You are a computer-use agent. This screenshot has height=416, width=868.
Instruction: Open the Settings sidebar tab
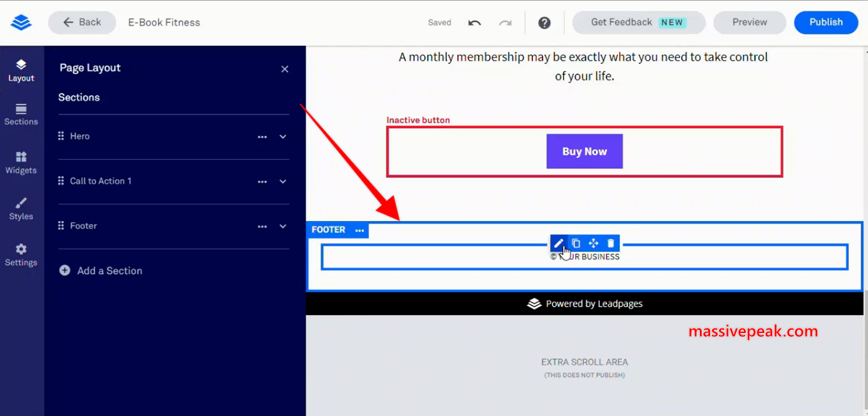pos(21,255)
